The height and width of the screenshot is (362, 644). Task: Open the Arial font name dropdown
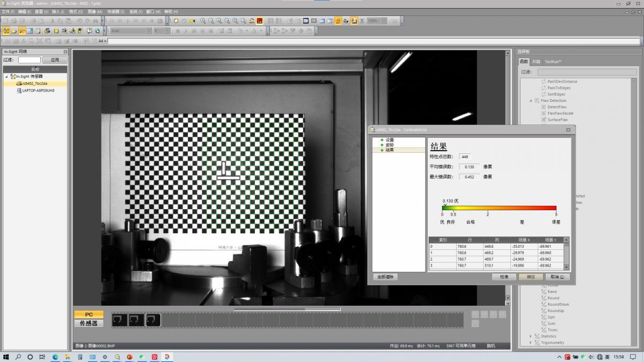click(150, 31)
